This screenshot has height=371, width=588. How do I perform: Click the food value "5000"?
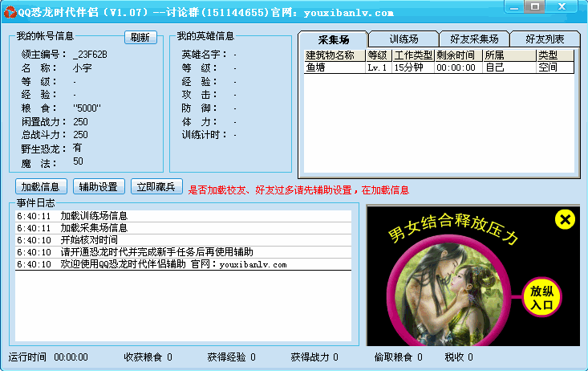[x=87, y=108]
